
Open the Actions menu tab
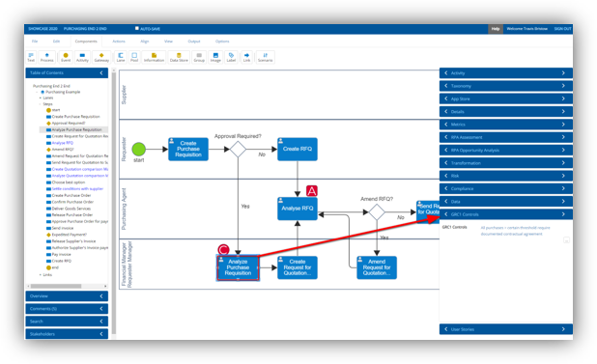(119, 42)
